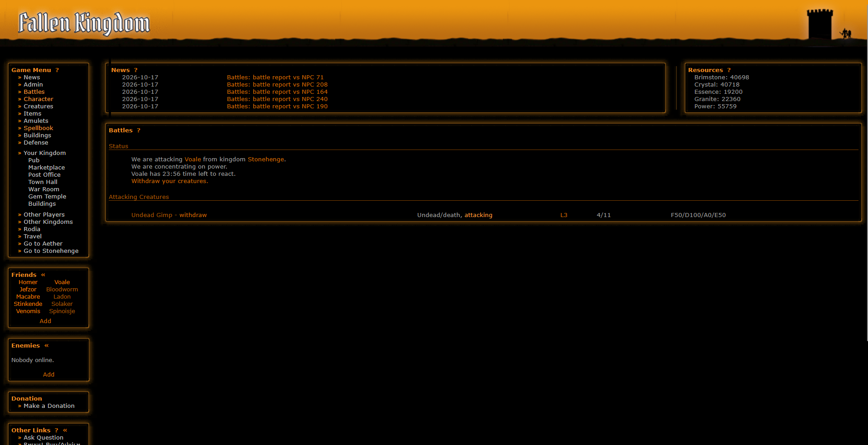Collapse the Friends panel
868x445 pixels.
(43, 275)
